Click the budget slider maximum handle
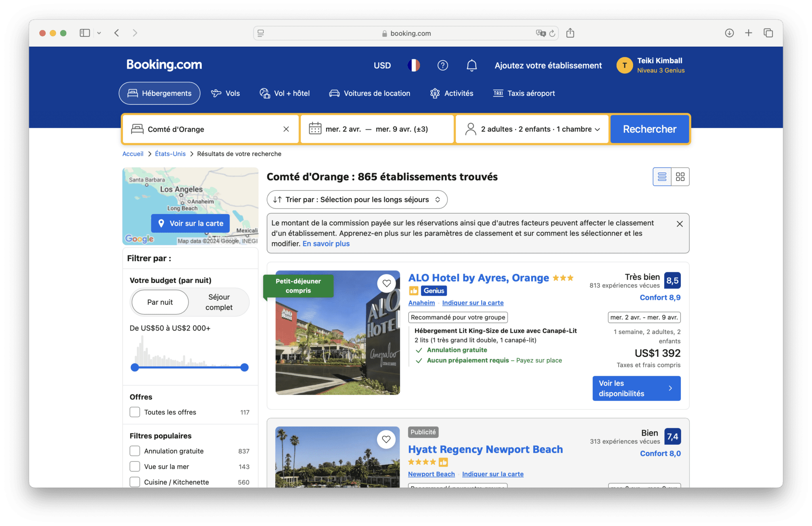The width and height of the screenshot is (812, 526). pyautogui.click(x=245, y=367)
